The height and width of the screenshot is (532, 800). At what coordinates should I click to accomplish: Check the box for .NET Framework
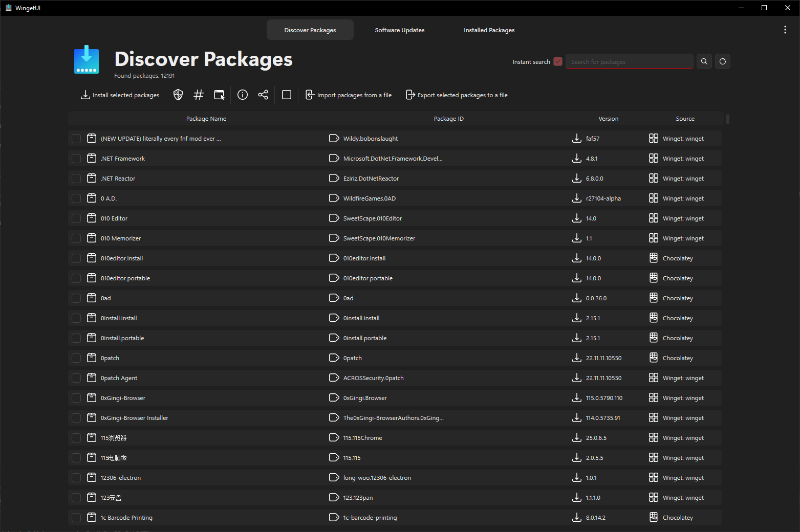[x=76, y=159]
